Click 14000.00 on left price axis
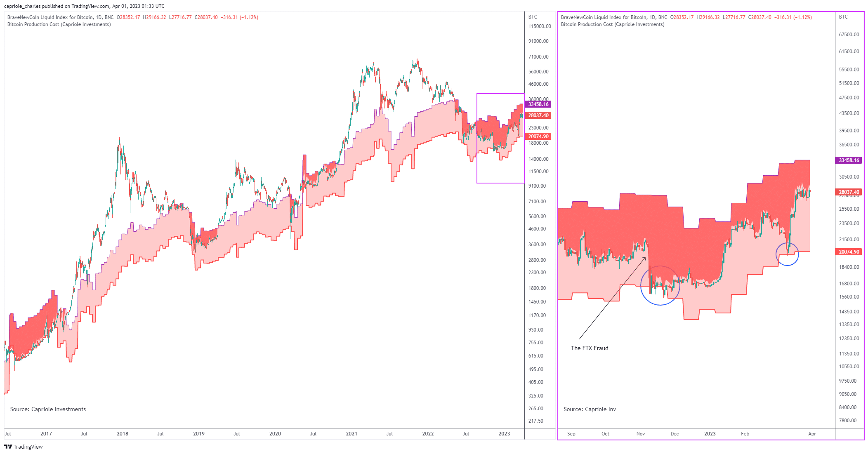Screen dimensions: 868x454 point(538,159)
